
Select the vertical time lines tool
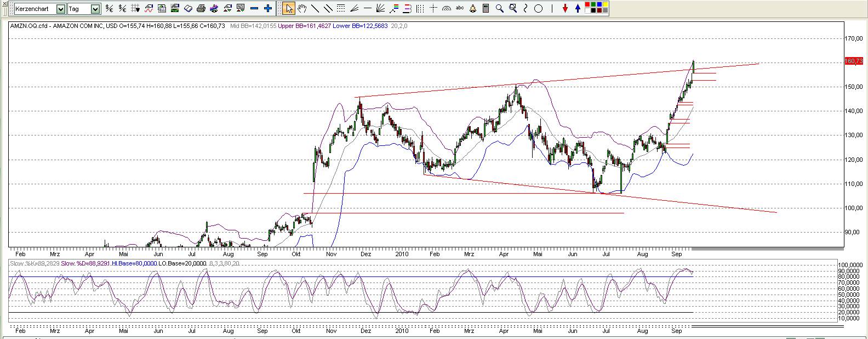pos(420,8)
